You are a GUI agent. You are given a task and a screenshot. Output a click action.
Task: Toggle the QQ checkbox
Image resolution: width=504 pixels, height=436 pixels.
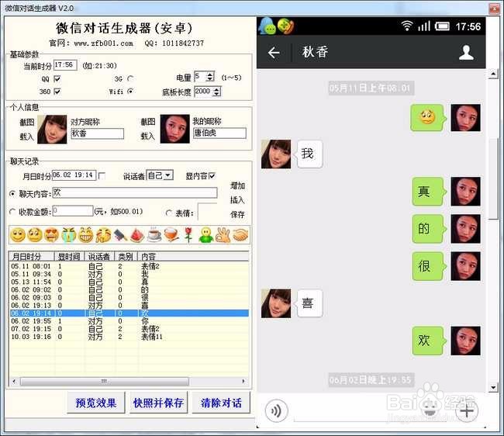coord(57,78)
